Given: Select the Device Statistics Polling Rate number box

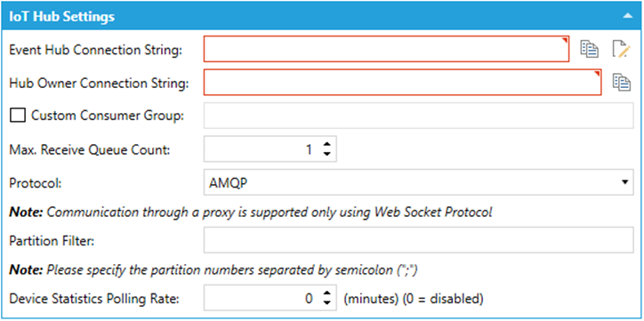Looking at the screenshot, I should (x=270, y=298).
